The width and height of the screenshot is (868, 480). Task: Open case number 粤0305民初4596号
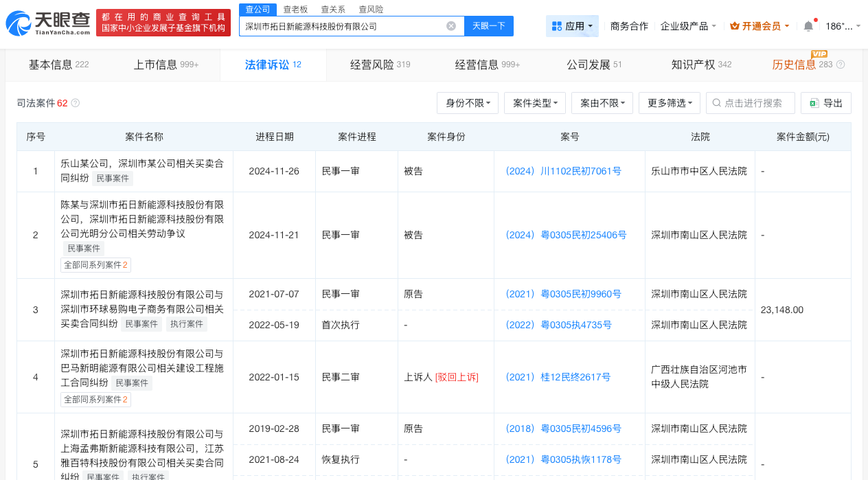pyautogui.click(x=564, y=428)
